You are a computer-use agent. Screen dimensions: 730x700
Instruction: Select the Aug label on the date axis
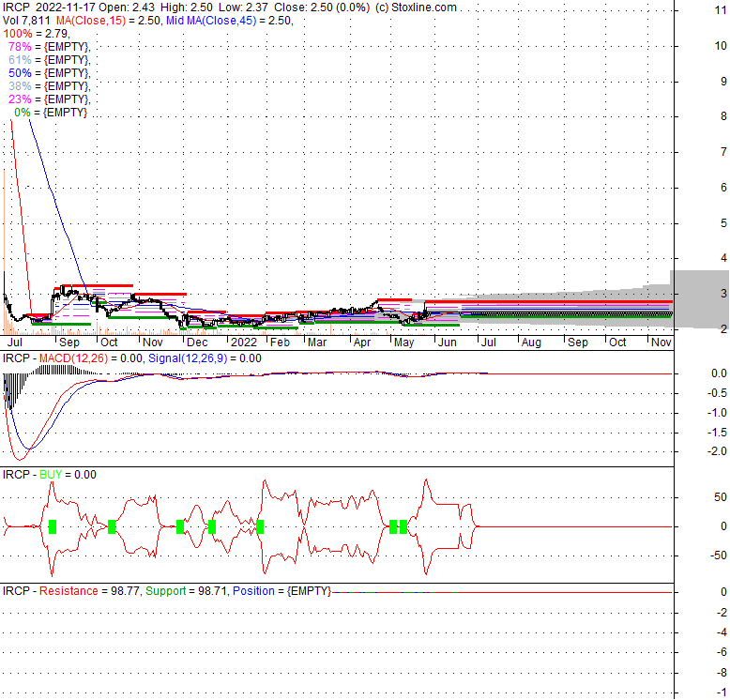point(531,342)
